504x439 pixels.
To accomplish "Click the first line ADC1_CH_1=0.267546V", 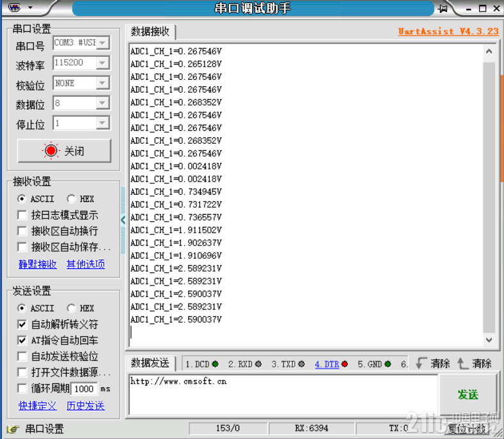I will pyautogui.click(x=176, y=51).
